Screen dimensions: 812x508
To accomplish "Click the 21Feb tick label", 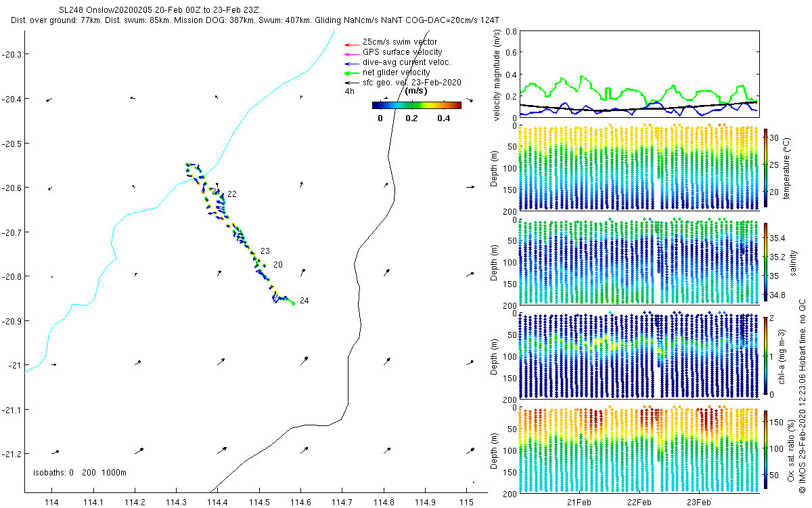I will (x=579, y=503).
